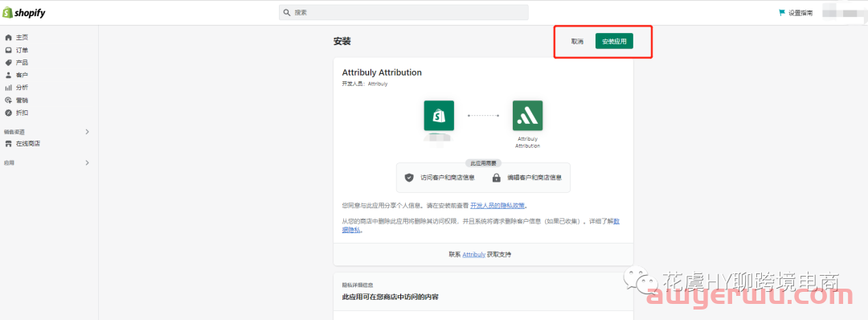Click the search magnifier icon
Image resolution: width=868 pixels, height=320 pixels.
pos(287,12)
